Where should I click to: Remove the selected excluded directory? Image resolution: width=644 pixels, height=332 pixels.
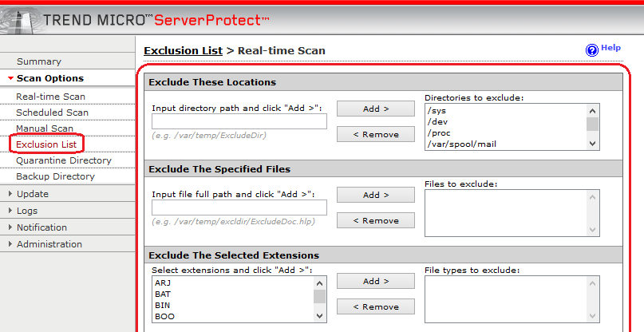point(376,134)
